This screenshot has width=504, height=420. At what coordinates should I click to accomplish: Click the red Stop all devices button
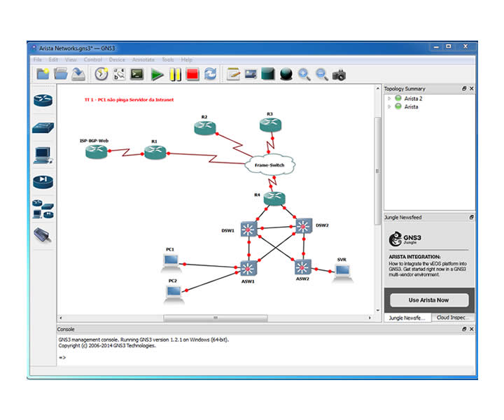point(192,73)
